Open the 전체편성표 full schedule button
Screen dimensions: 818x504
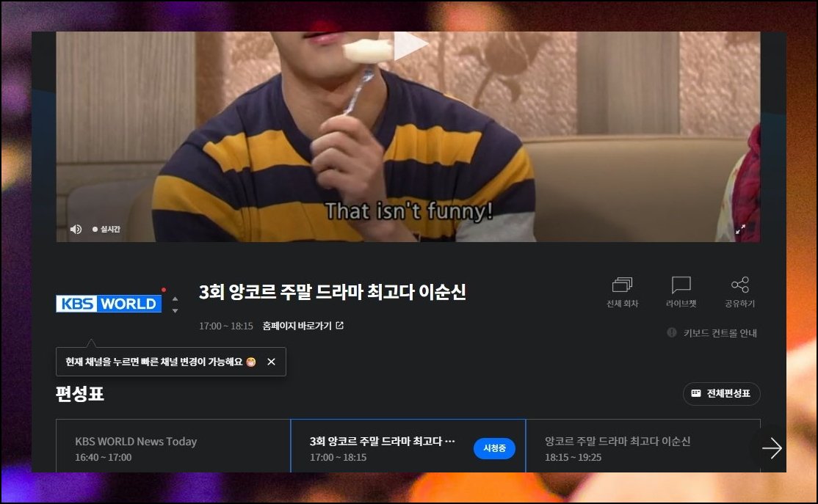click(722, 393)
